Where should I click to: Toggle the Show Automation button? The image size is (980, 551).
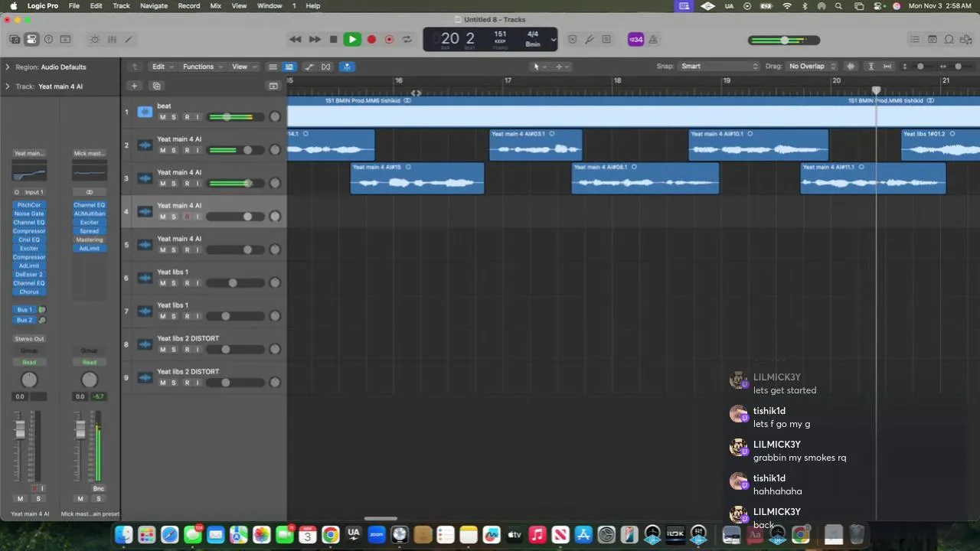pos(309,67)
